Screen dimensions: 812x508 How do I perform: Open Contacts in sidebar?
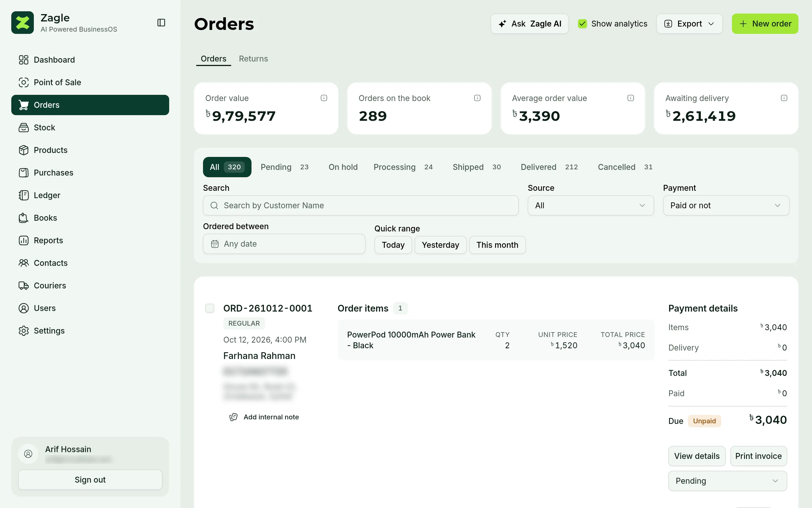tap(90, 263)
